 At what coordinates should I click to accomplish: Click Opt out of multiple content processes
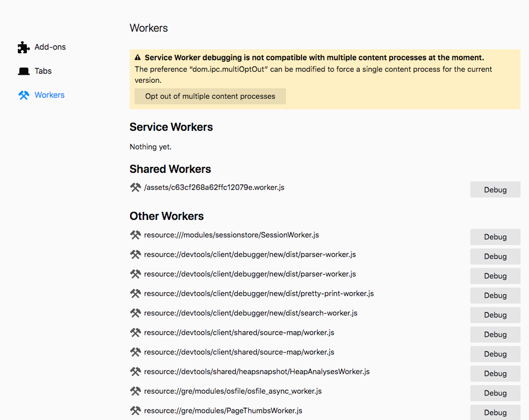coord(210,96)
